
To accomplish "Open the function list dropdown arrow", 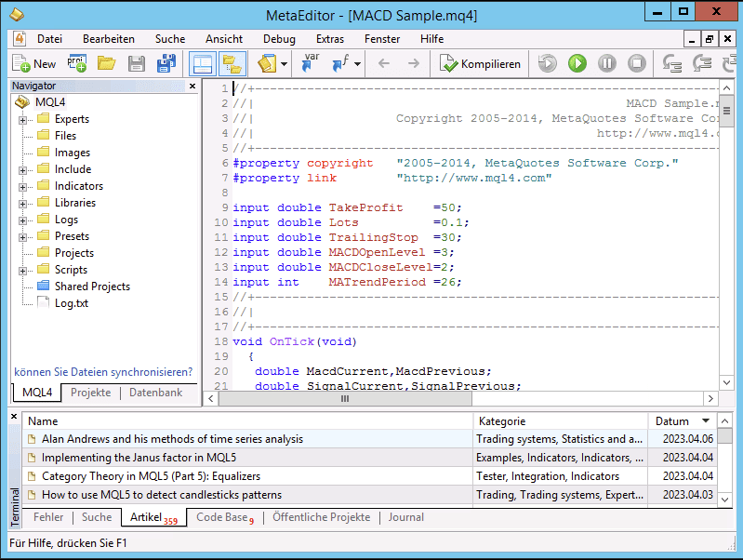I will click(358, 63).
